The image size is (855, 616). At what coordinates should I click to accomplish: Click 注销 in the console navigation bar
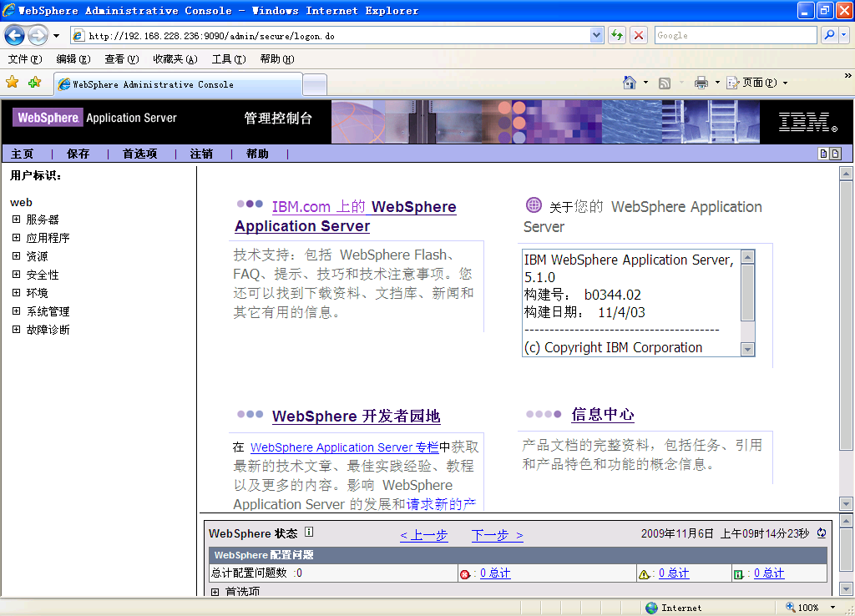pyautogui.click(x=201, y=154)
